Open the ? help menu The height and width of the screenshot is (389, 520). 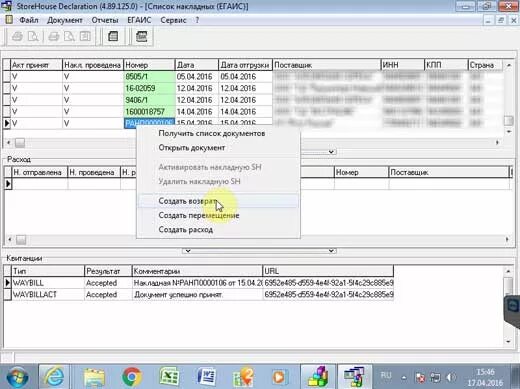197,20
